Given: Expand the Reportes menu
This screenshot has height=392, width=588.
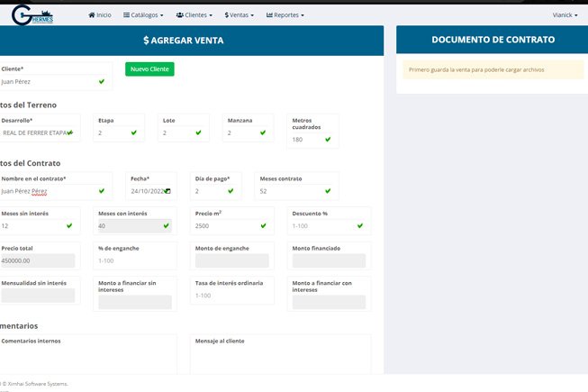Looking at the screenshot, I should [x=285, y=15].
